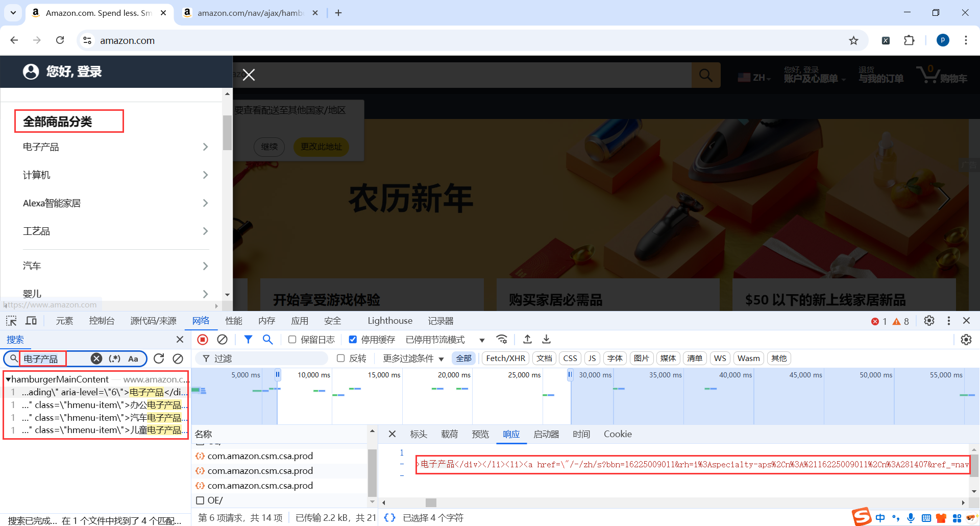Clear the network log
The image size is (980, 526).
tap(222, 340)
